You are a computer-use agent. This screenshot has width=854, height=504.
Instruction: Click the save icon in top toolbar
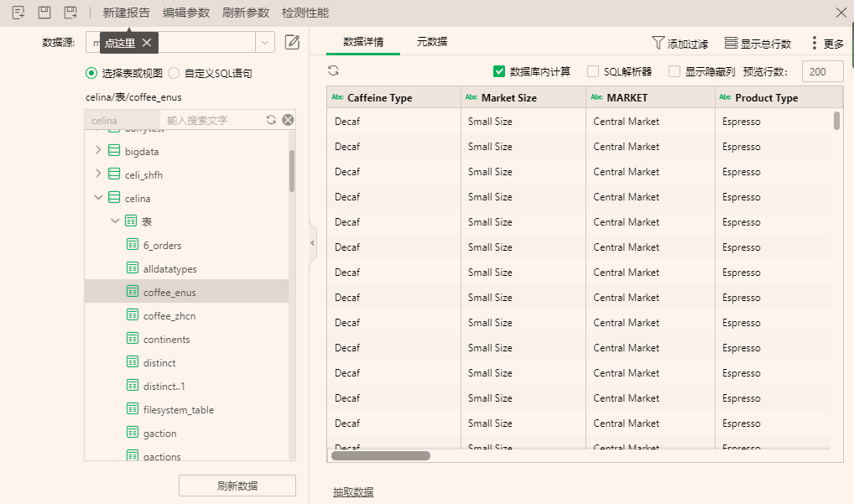click(x=44, y=13)
